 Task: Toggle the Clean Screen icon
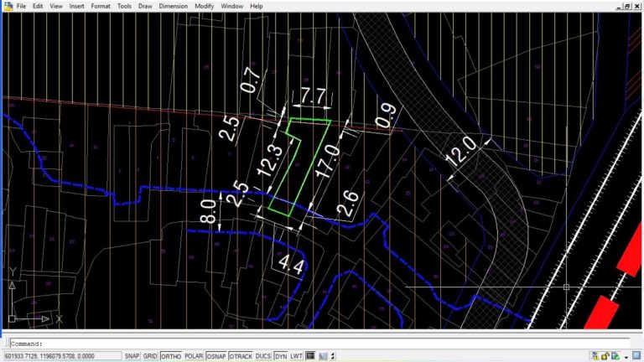click(x=636, y=356)
